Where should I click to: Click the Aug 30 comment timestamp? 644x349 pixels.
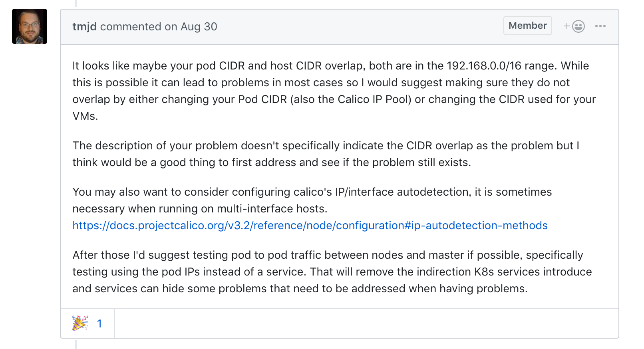pos(199,26)
